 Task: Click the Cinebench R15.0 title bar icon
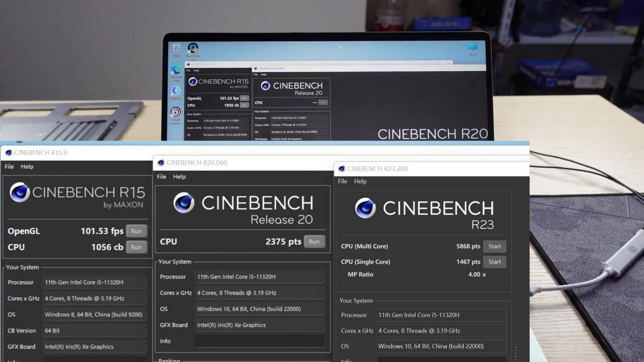(8, 153)
